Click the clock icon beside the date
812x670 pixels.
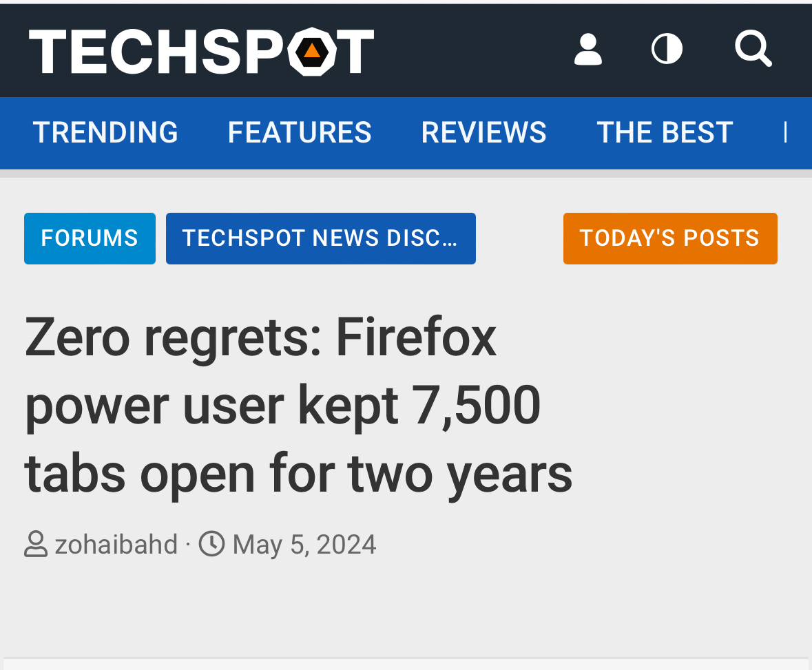pyautogui.click(x=212, y=545)
